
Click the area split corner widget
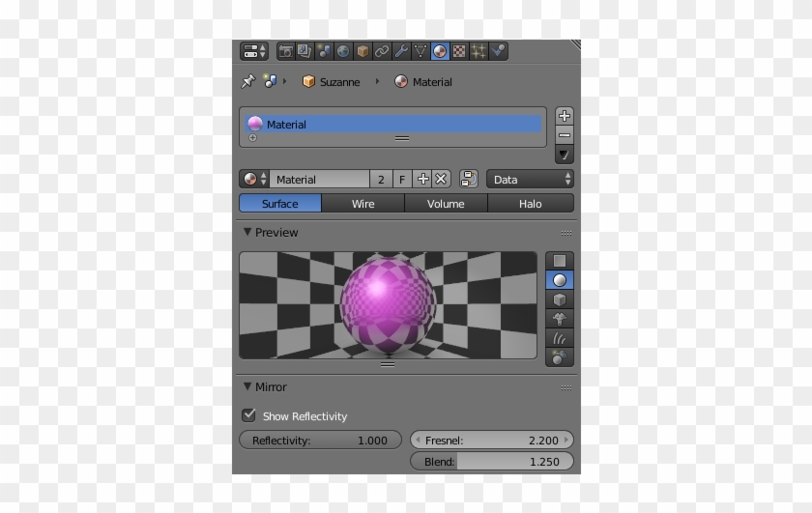click(x=575, y=44)
